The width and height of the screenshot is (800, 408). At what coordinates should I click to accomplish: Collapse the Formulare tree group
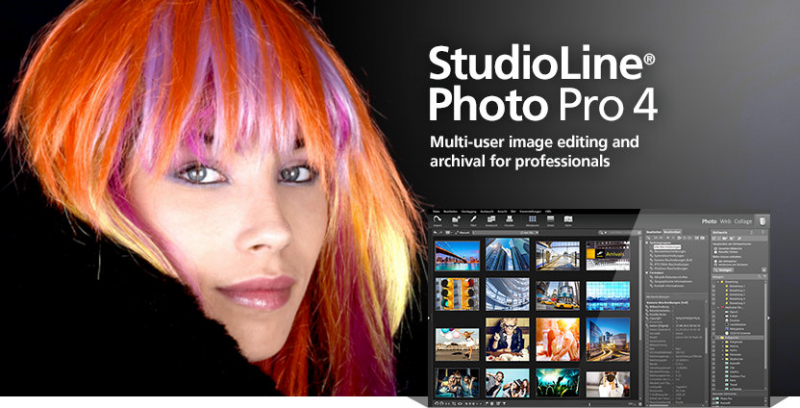click(x=647, y=273)
